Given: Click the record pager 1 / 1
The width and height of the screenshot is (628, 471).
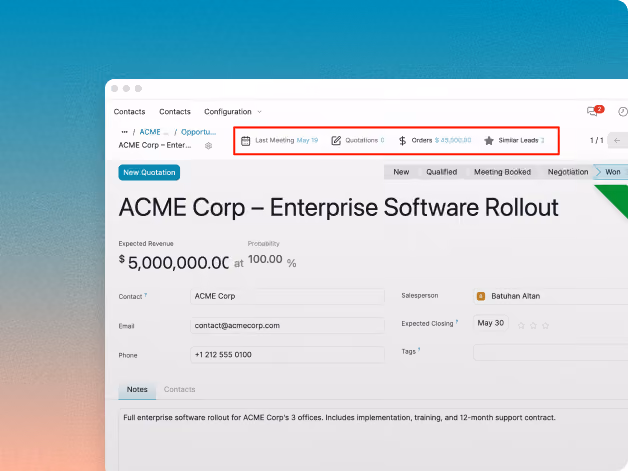Looking at the screenshot, I should tap(596, 140).
